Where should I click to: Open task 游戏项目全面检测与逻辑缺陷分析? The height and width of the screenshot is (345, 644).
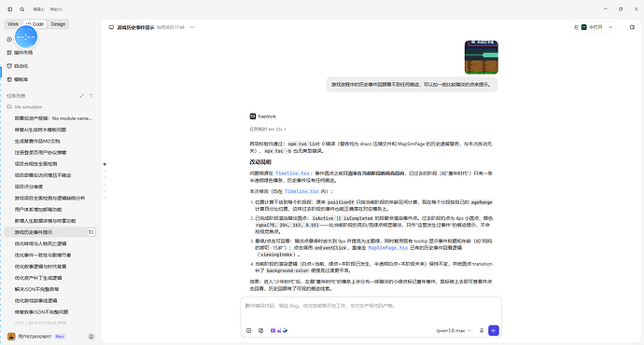(x=49, y=198)
